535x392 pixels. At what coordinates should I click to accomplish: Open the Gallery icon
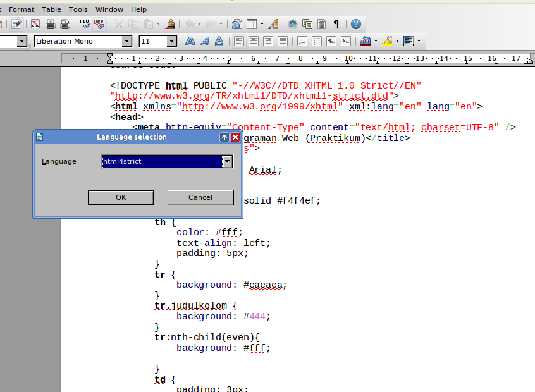coord(307,24)
